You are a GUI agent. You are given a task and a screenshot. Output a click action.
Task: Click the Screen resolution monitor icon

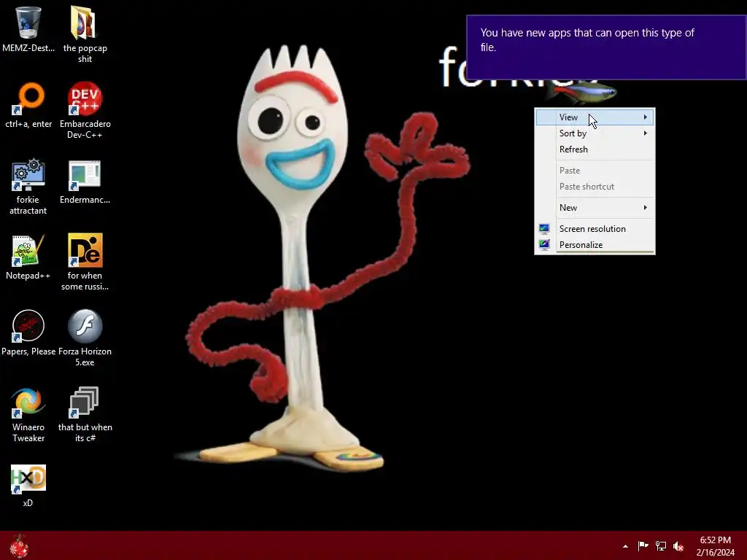pyautogui.click(x=544, y=228)
